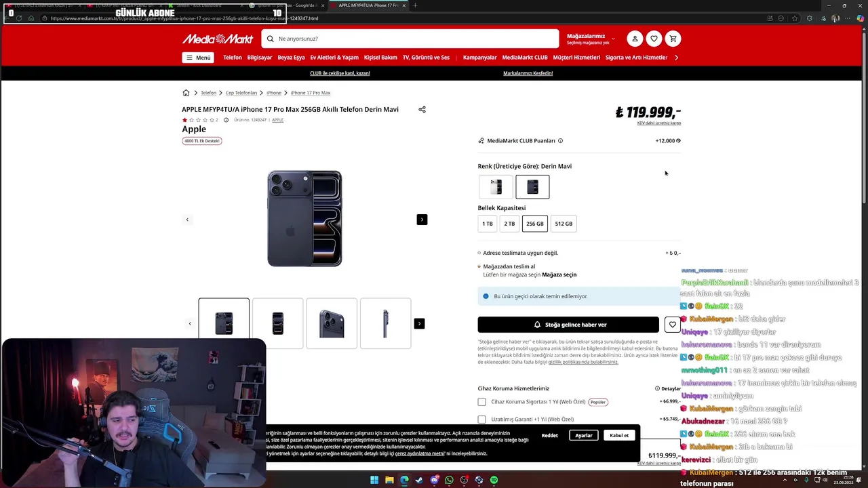868x488 pixels.
Task: Select 256 GB memory capacity
Action: [x=535, y=224]
